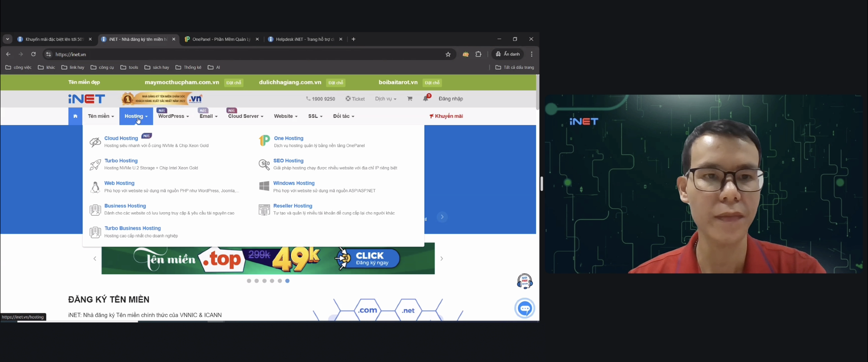Show the next promo banner slide
Image resolution: width=868 pixels, height=362 pixels.
[x=442, y=259]
